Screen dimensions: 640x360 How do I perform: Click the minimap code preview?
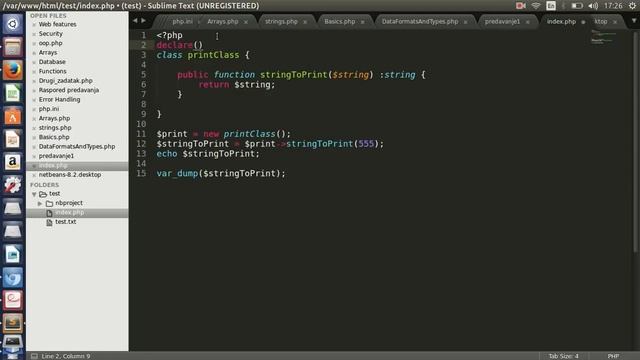603,37
